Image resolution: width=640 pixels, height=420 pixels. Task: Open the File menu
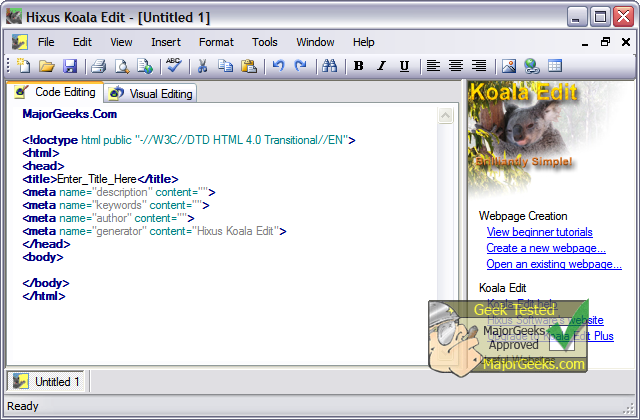(x=46, y=42)
